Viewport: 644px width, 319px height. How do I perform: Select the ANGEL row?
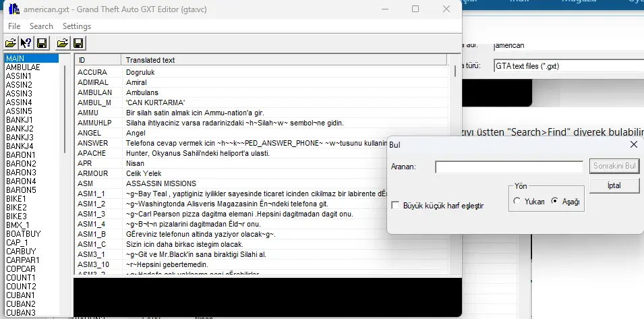(262, 133)
